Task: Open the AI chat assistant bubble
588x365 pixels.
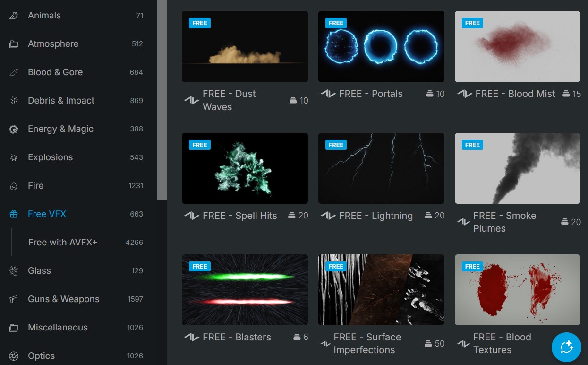Action: [566, 347]
